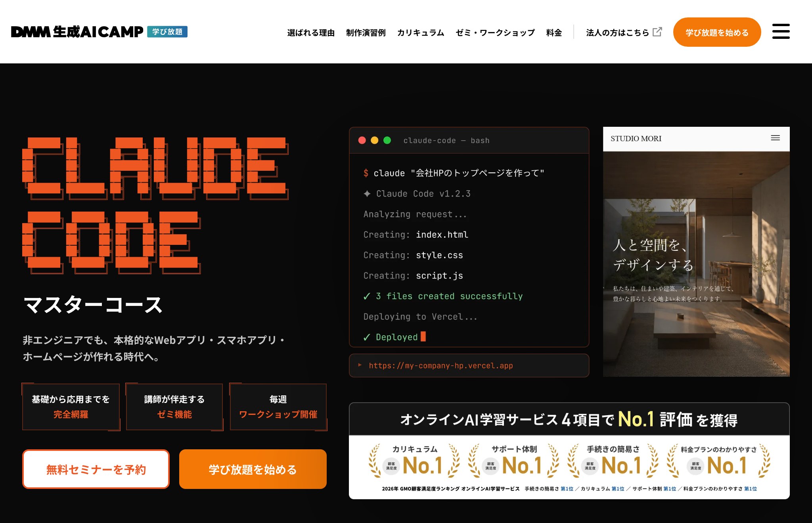Click the 学び放題 badge next to logo
The image size is (812, 523).
click(x=167, y=32)
